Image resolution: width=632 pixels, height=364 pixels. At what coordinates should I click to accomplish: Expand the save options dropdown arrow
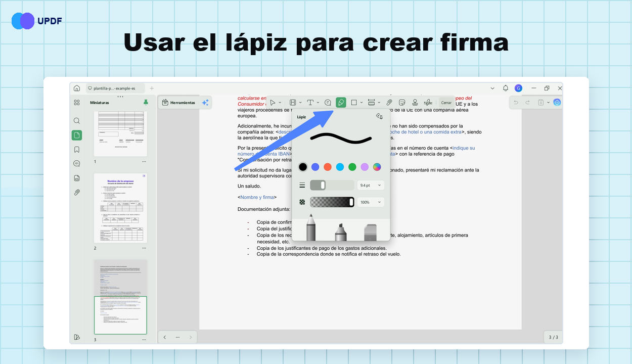tap(548, 103)
